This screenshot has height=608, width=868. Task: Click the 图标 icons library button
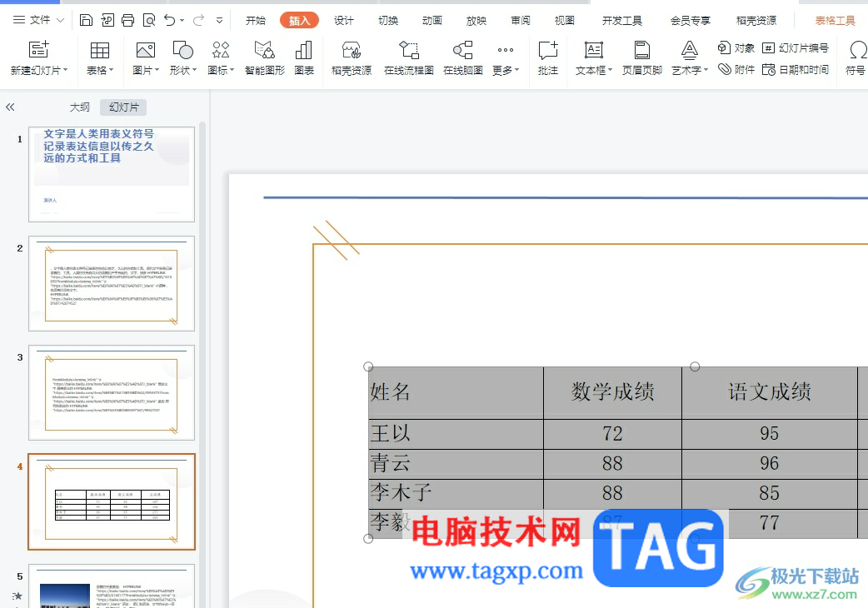220,50
